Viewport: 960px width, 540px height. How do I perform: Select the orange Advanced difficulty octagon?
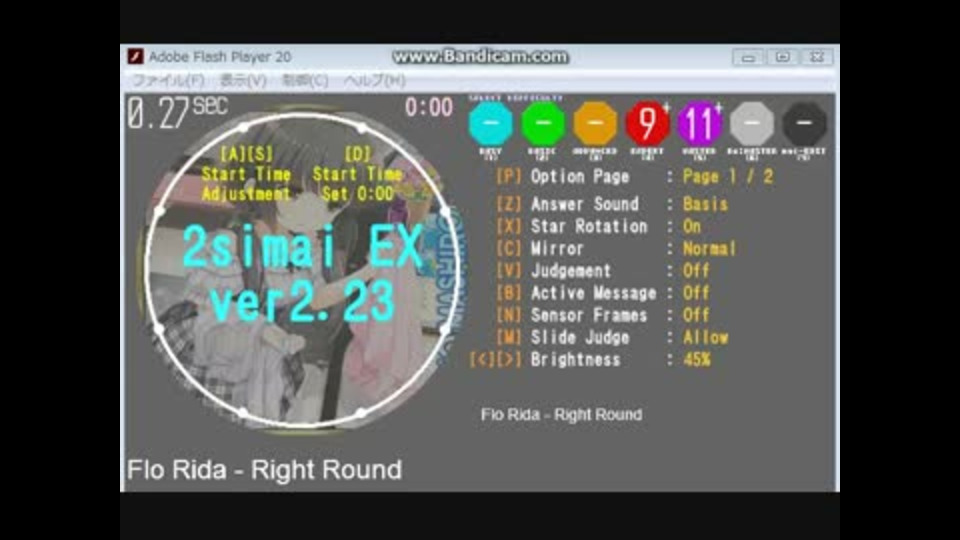594,124
